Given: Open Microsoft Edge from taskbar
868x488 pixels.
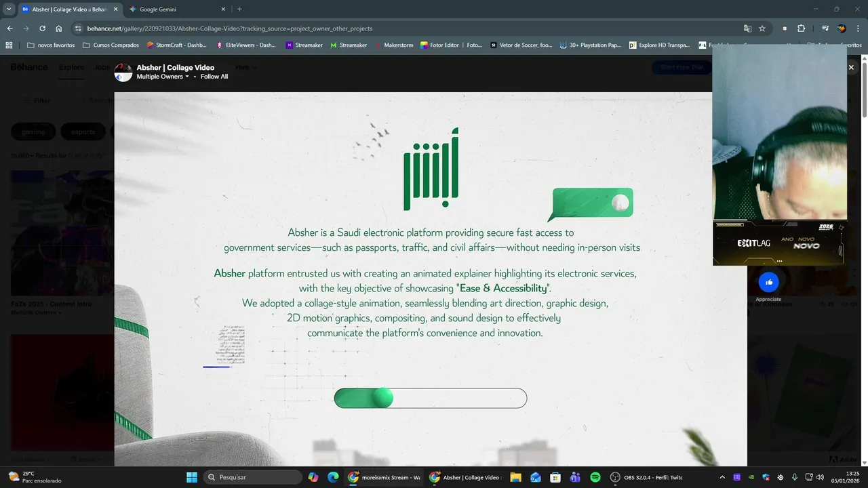Looking at the screenshot, I should pyautogui.click(x=333, y=477).
